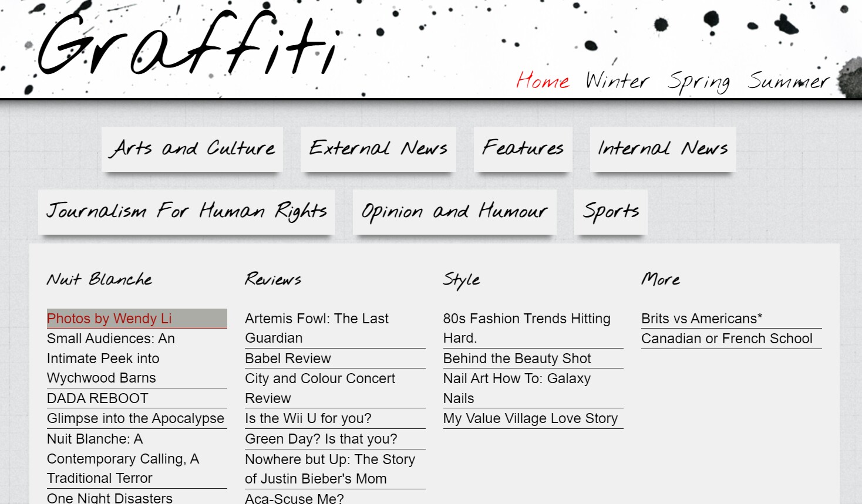The width and height of the screenshot is (862, 504).
Task: Go to the Home page
Action: (543, 81)
